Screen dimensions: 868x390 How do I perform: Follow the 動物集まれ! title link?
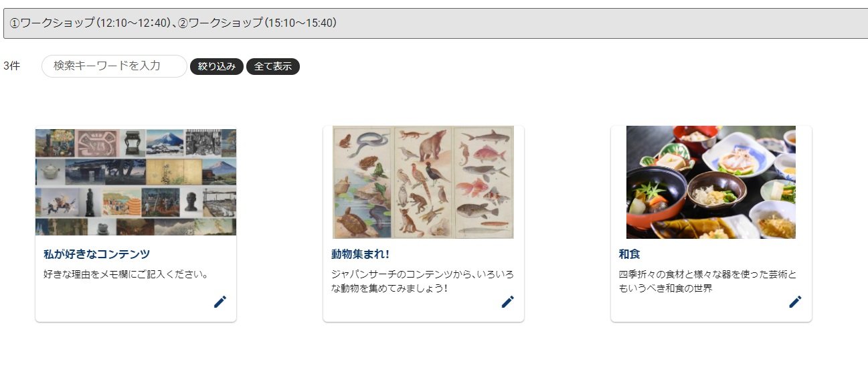[x=360, y=254]
